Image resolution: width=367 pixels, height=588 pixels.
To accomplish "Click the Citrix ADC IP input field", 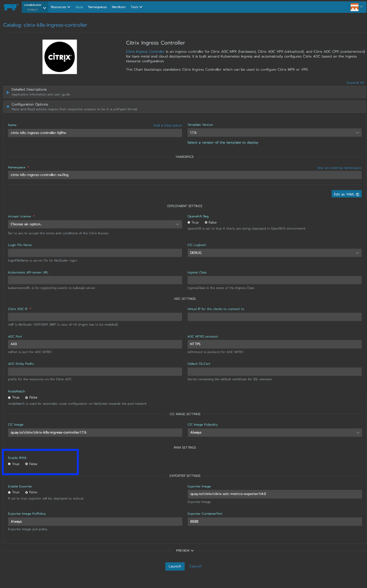I will tap(94, 317).
